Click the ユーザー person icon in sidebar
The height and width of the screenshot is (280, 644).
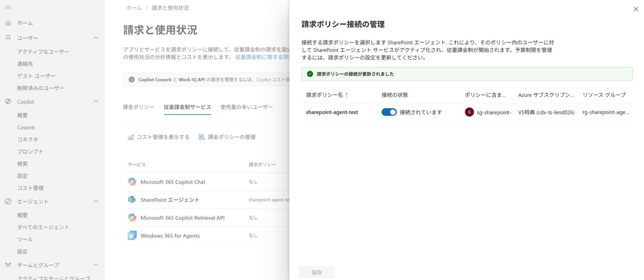click(8, 38)
